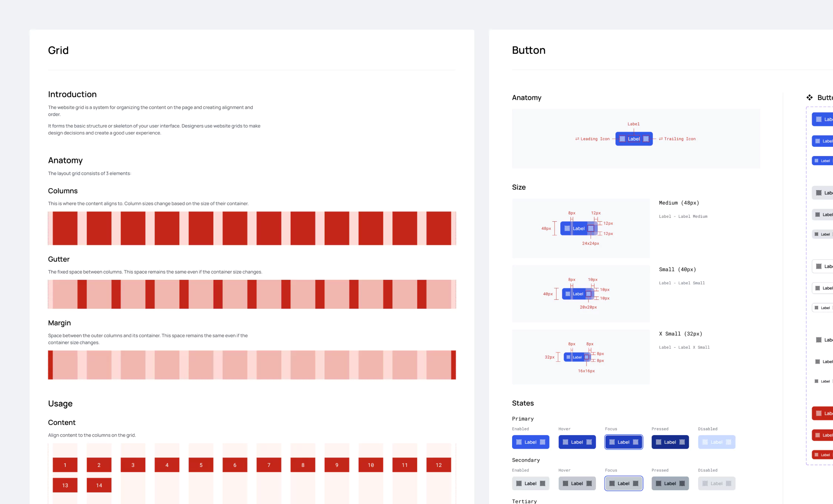Click the "Button" page title
The height and width of the screenshot is (504, 833).
click(529, 50)
